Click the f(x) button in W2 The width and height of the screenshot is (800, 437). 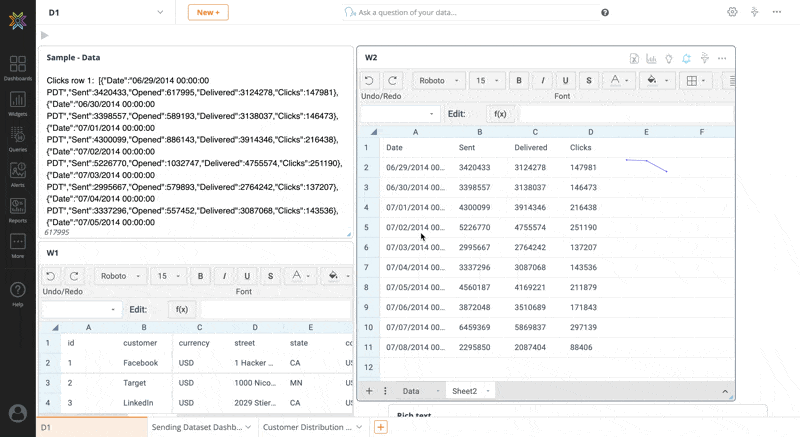(x=500, y=114)
